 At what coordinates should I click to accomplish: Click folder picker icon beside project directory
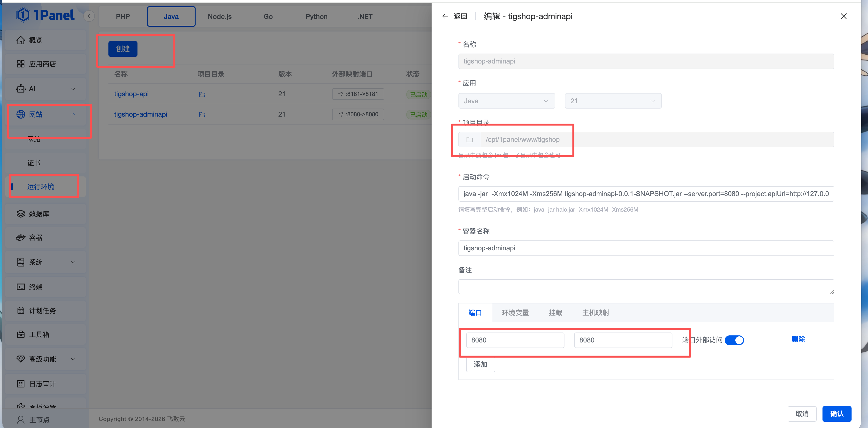[469, 140]
